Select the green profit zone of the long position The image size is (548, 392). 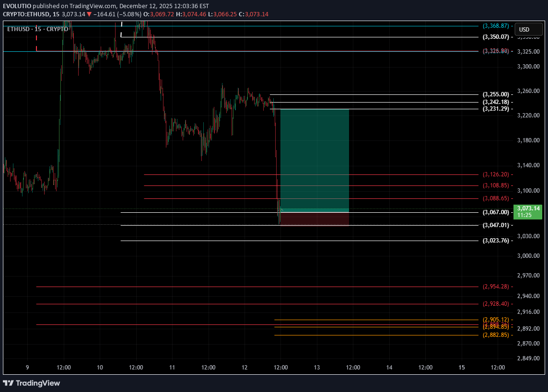click(315, 161)
